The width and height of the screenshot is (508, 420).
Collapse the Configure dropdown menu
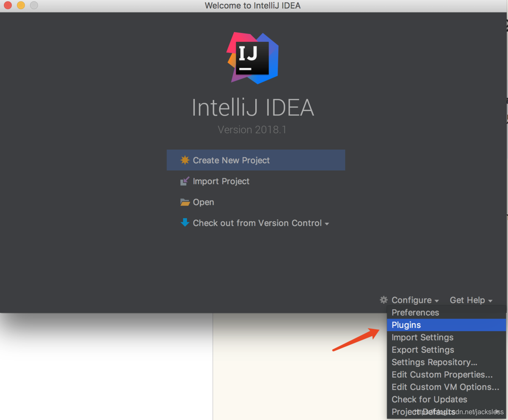click(415, 300)
